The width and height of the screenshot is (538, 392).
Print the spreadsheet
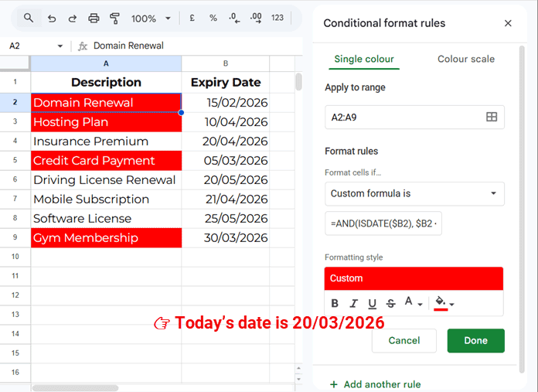click(x=94, y=19)
